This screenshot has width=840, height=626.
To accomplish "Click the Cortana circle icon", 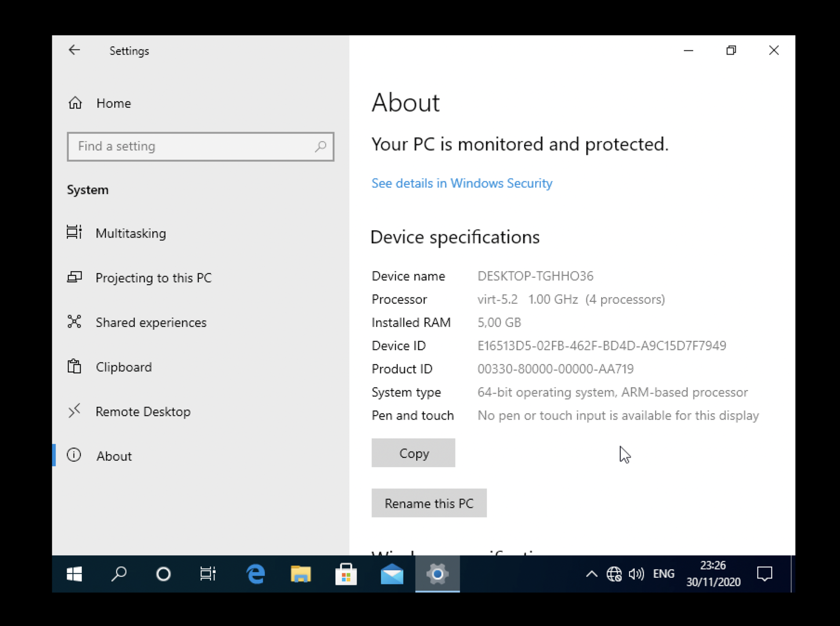I will click(163, 574).
